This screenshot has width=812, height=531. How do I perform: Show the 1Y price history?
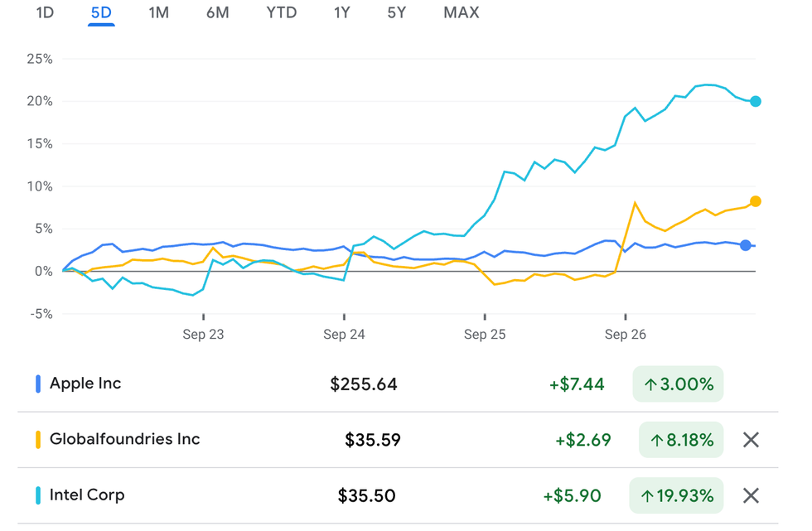point(341,12)
